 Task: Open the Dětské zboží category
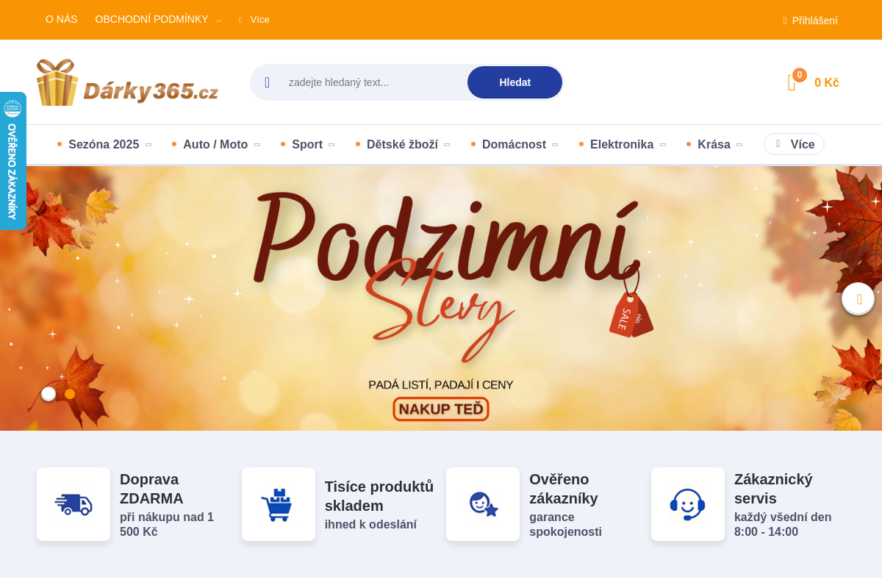pyautogui.click(x=402, y=145)
